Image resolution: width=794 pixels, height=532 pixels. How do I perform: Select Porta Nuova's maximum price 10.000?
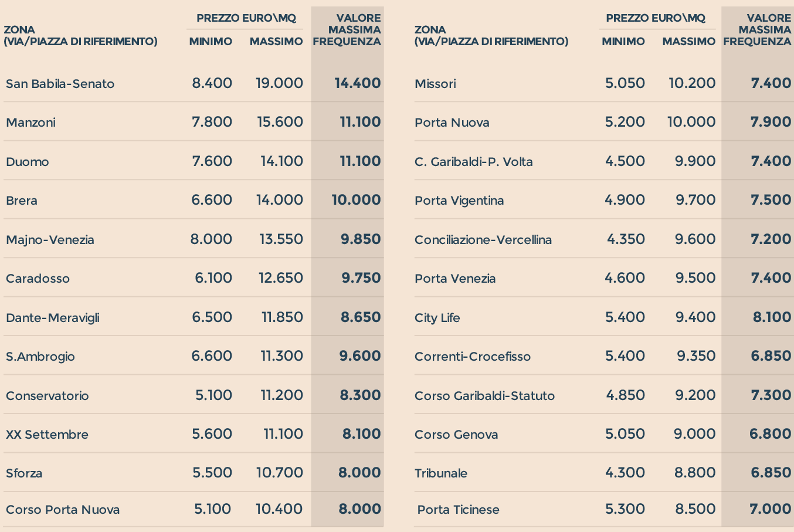(x=691, y=122)
